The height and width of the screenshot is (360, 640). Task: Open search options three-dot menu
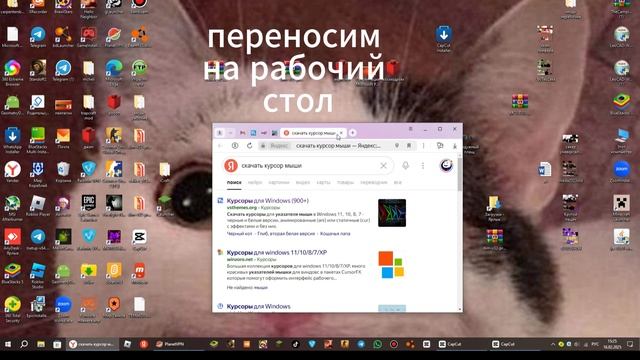click(x=423, y=165)
